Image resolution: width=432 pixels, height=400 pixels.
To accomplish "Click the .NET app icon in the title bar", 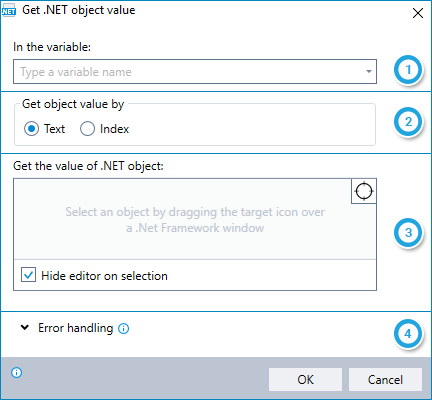I will (9, 11).
